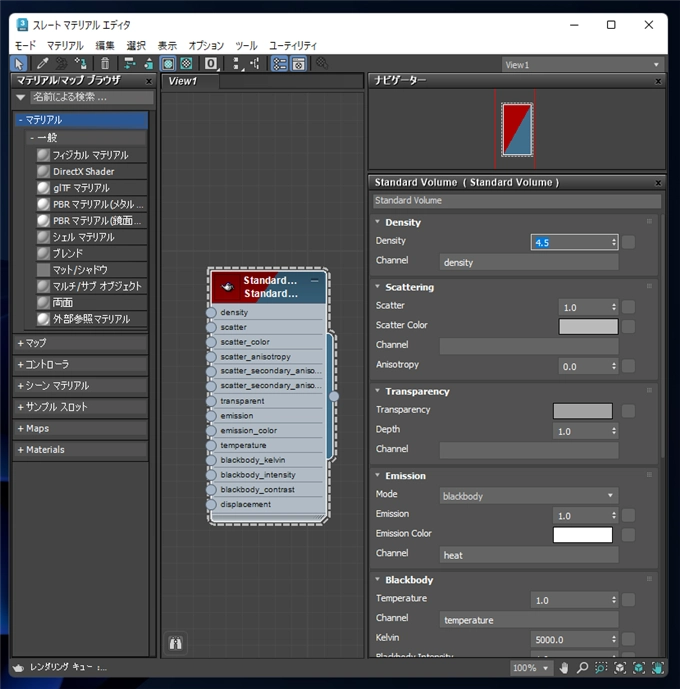The width and height of the screenshot is (680, 689).
Task: Click the Lay Out Children icon
Action: click(255, 64)
